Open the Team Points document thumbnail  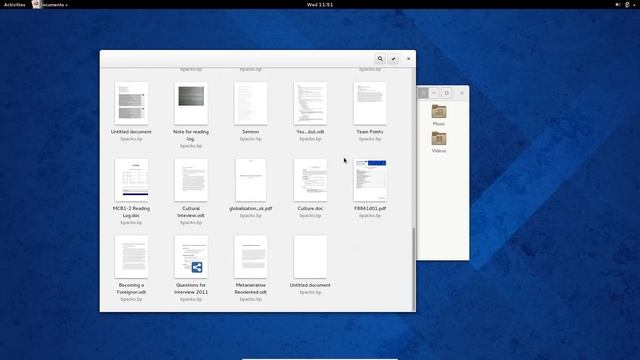(x=370, y=103)
